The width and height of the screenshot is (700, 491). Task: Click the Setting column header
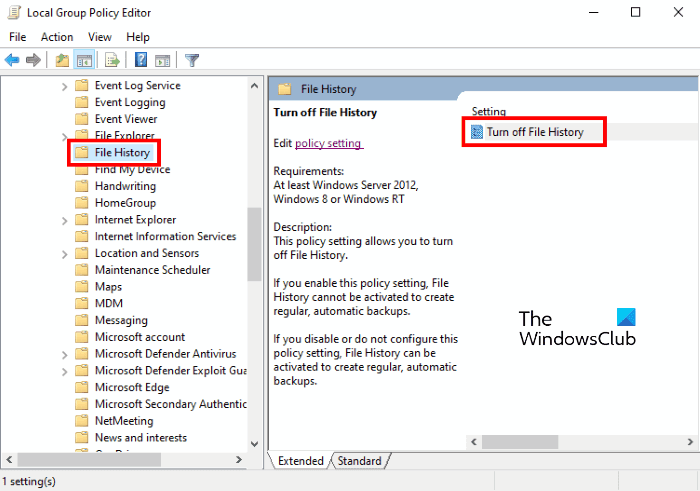pos(489,111)
